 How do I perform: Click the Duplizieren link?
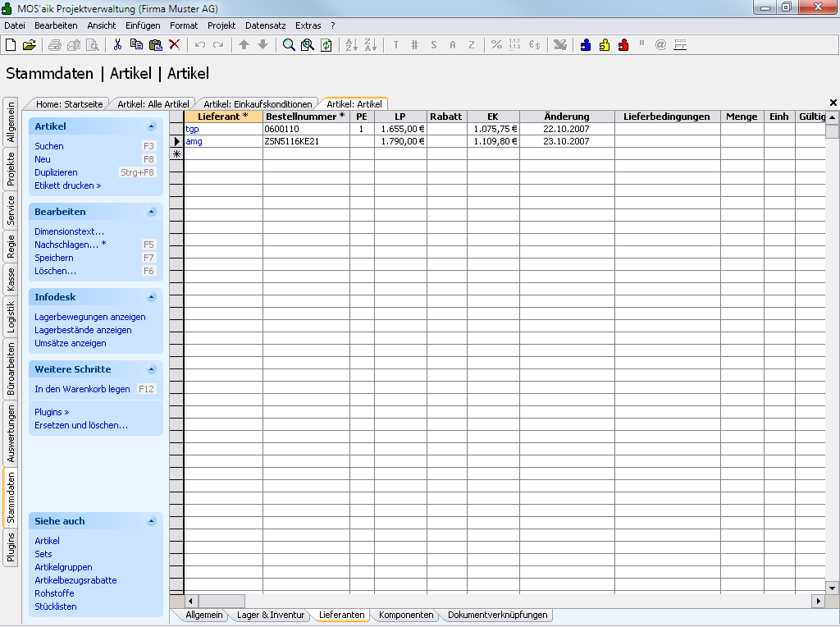tap(57, 172)
